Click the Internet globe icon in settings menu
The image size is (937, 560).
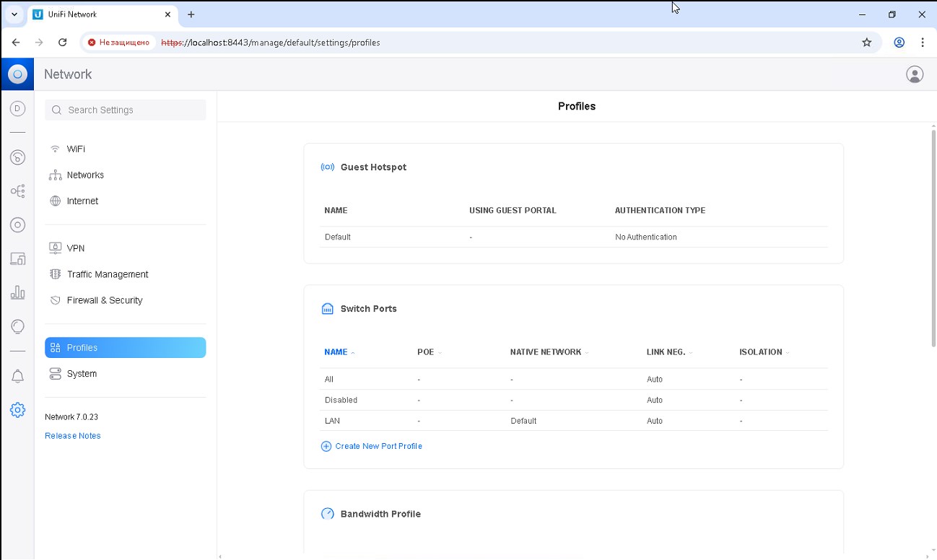click(55, 201)
